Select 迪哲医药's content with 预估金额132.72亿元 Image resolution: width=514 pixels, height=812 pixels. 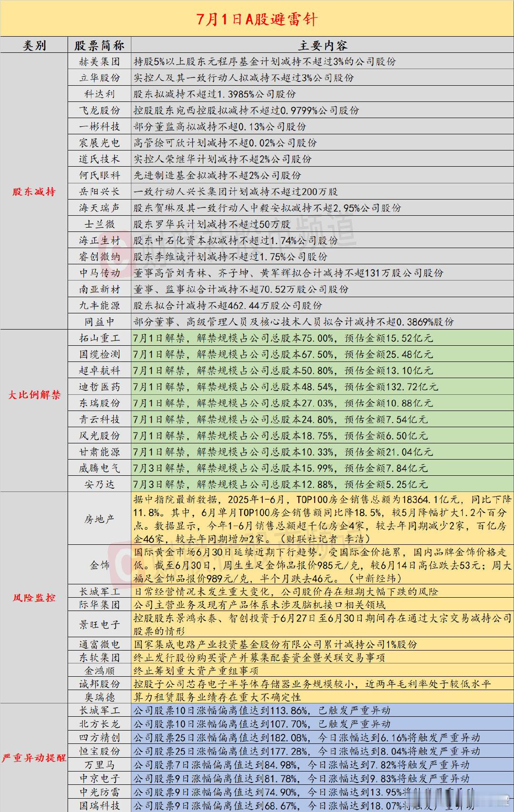pos(286,387)
